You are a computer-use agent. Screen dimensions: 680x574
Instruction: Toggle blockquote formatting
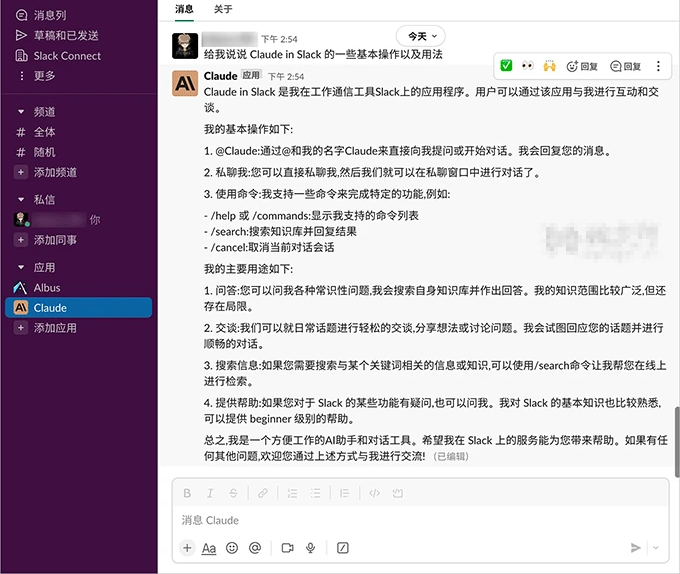pos(344,493)
